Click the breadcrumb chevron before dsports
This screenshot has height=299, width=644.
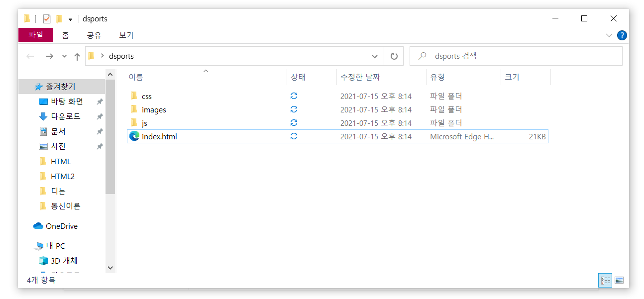pyautogui.click(x=103, y=56)
